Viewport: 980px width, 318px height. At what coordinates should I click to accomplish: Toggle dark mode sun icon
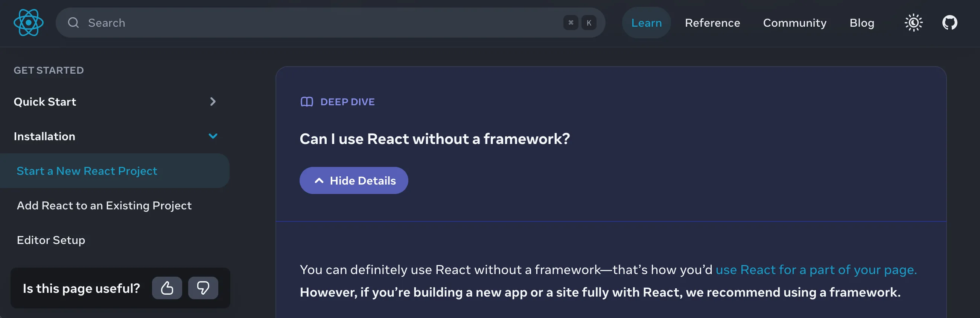coord(913,23)
